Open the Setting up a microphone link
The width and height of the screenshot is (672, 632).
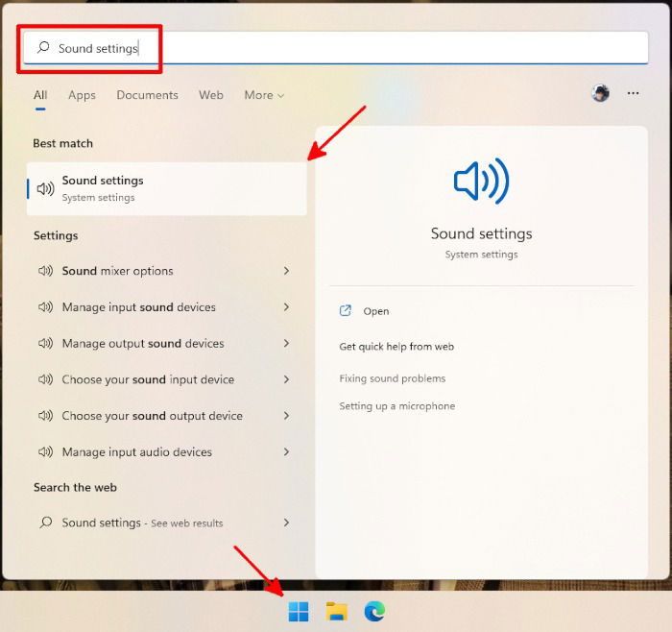pyautogui.click(x=396, y=405)
